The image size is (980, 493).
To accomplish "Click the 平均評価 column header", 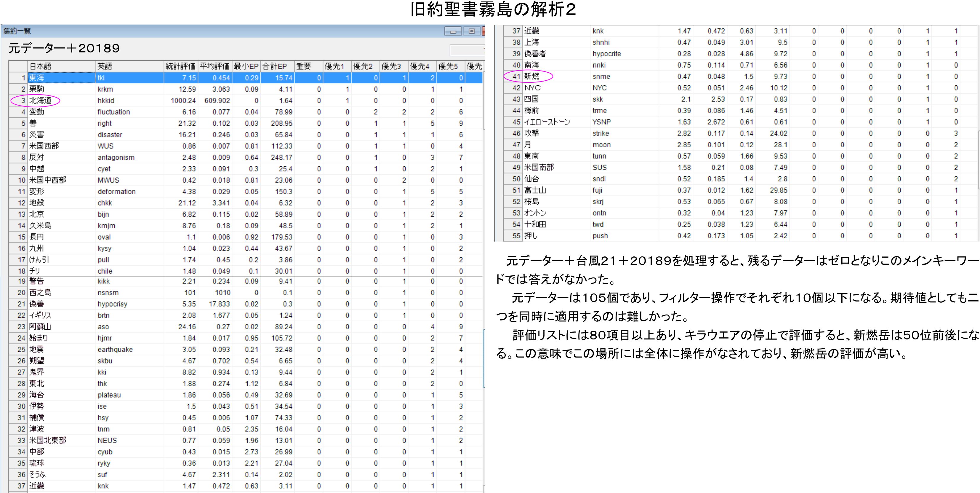I will (214, 66).
